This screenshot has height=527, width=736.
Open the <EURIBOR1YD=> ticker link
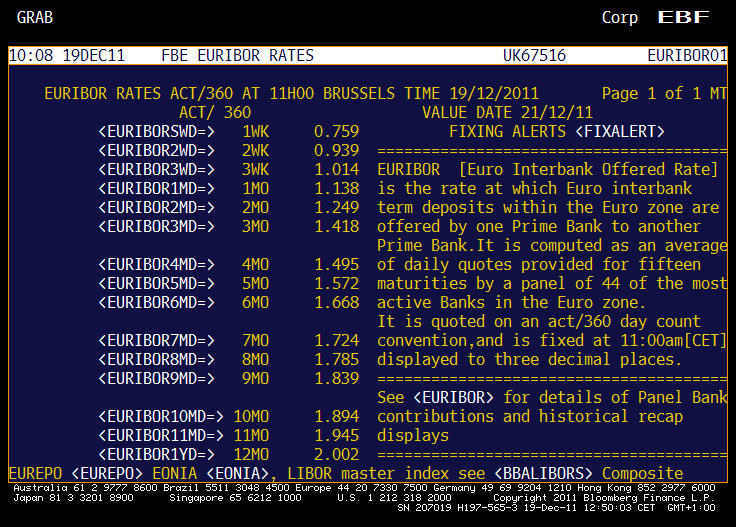click(x=157, y=455)
